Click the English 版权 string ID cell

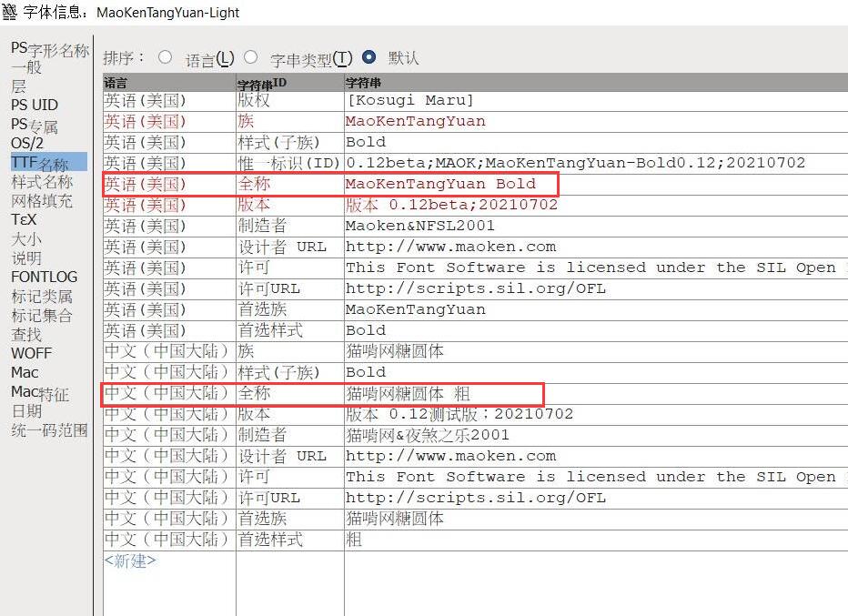coord(290,101)
